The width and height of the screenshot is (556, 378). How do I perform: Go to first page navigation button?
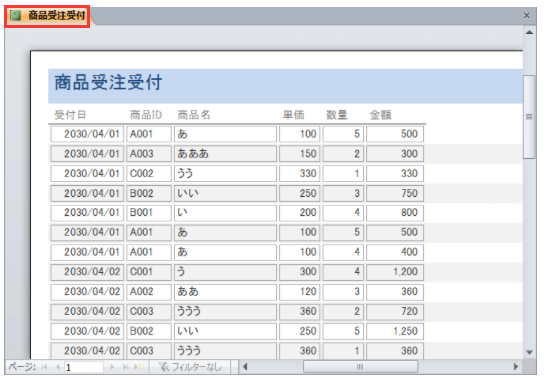coord(45,367)
